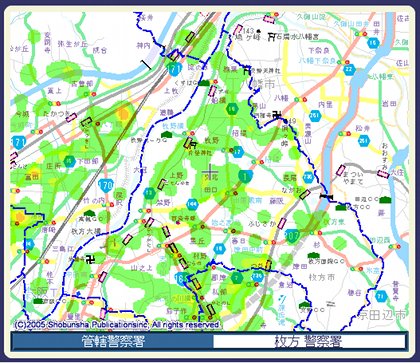
Task: Click the 京田辺市 city label
Action: click(382, 314)
